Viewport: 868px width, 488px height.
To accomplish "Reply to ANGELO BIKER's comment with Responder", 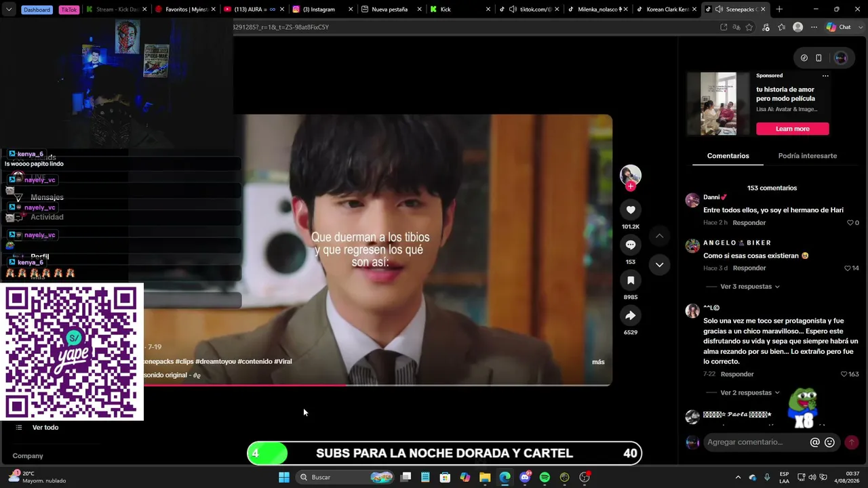I will 749,268.
